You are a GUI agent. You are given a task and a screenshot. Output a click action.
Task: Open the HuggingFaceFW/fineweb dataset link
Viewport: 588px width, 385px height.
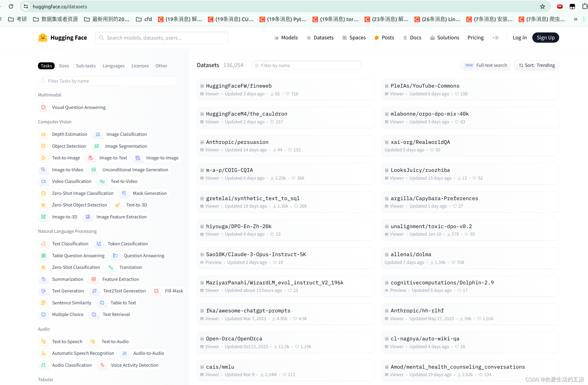(239, 86)
